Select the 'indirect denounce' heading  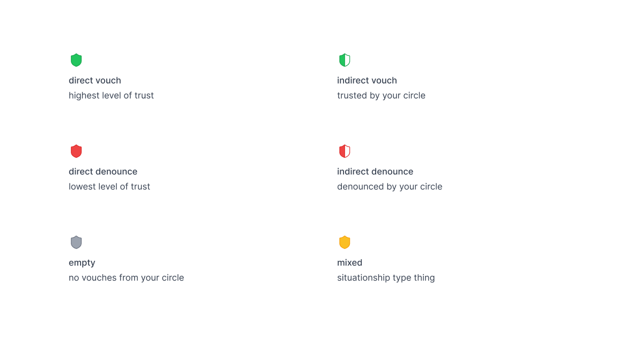click(x=375, y=172)
